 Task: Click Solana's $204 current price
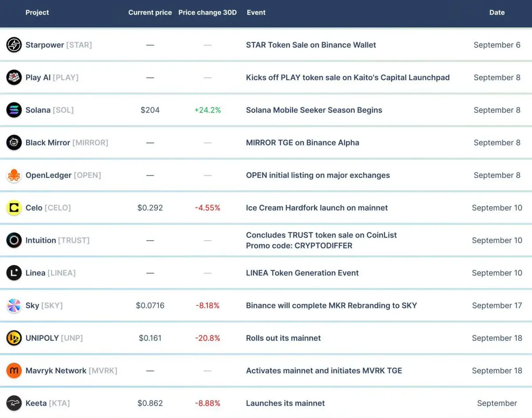pyautogui.click(x=150, y=110)
